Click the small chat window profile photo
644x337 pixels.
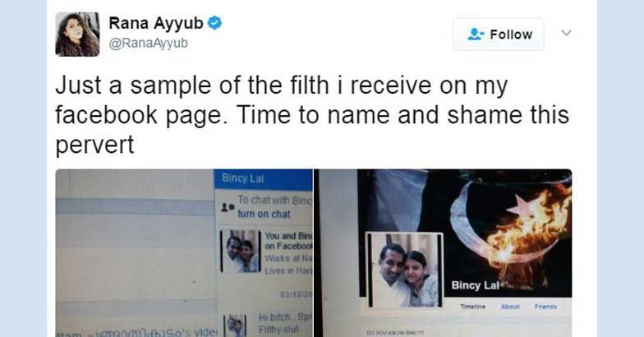tap(241, 252)
